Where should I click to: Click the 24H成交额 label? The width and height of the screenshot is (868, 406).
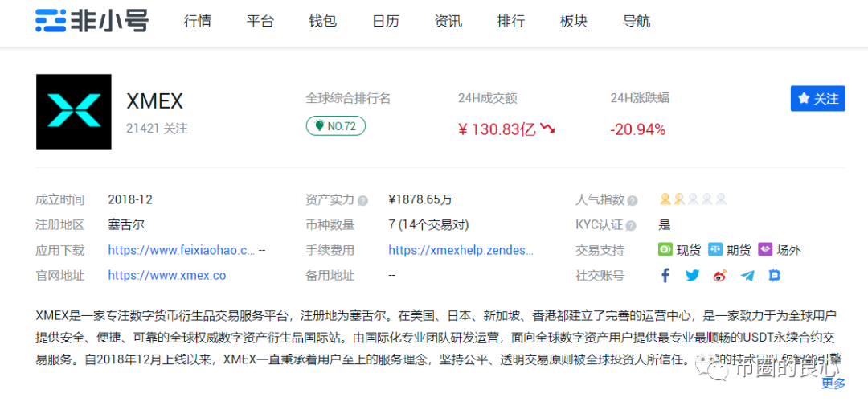pyautogui.click(x=487, y=99)
